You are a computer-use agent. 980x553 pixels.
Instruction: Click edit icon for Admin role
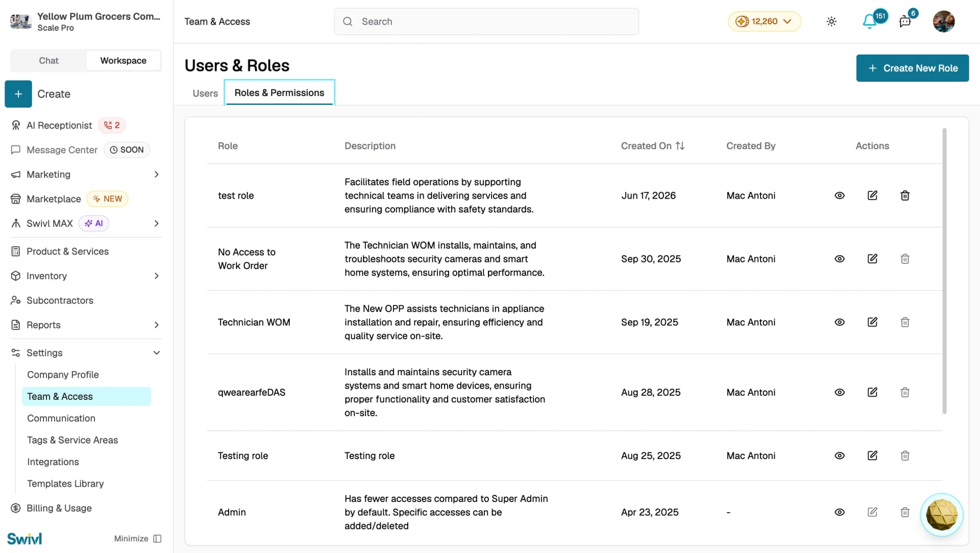pyautogui.click(x=872, y=512)
